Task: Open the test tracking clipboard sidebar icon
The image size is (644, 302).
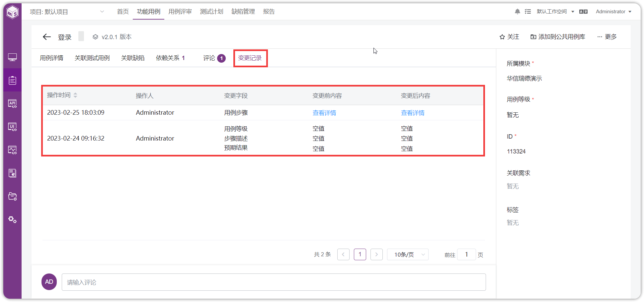Action: [13, 80]
